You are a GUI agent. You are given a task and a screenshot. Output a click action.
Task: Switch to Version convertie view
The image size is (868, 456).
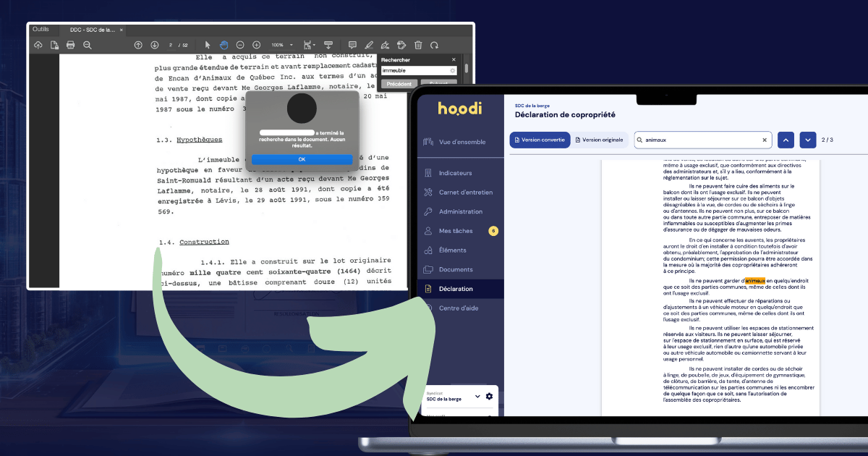[x=540, y=140]
